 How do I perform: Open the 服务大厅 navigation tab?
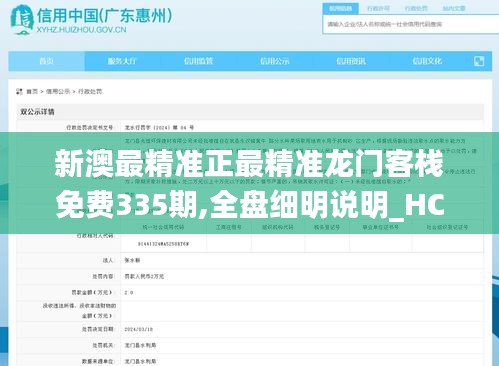click(x=122, y=61)
